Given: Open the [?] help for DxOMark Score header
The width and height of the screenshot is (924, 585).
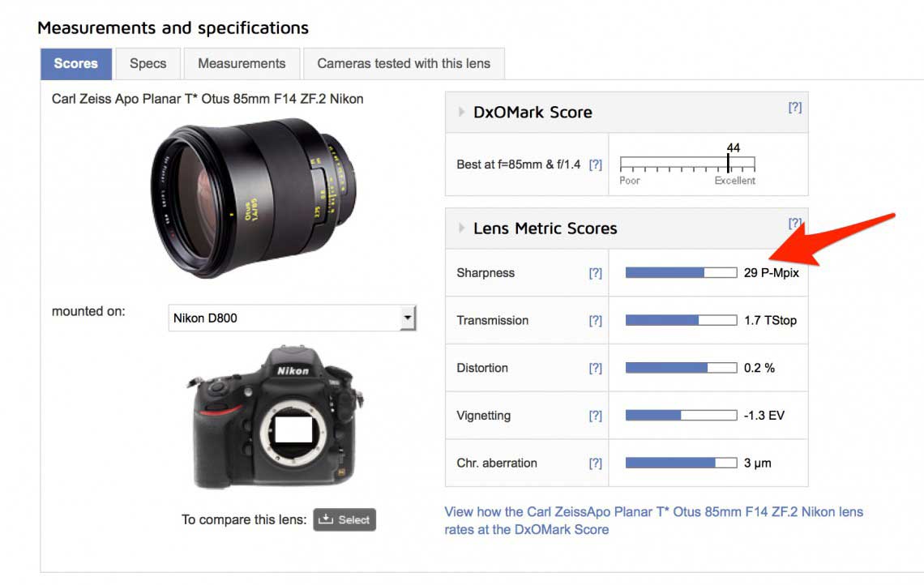Looking at the screenshot, I should (x=794, y=107).
